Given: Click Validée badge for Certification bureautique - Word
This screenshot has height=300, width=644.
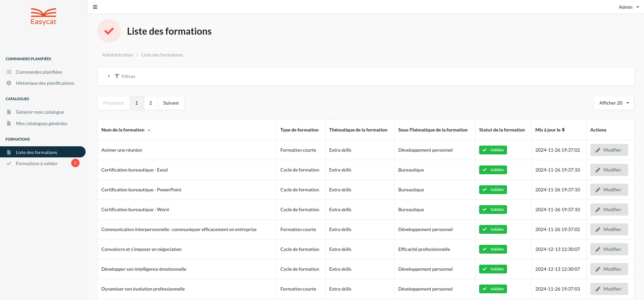Looking at the screenshot, I should tap(493, 210).
